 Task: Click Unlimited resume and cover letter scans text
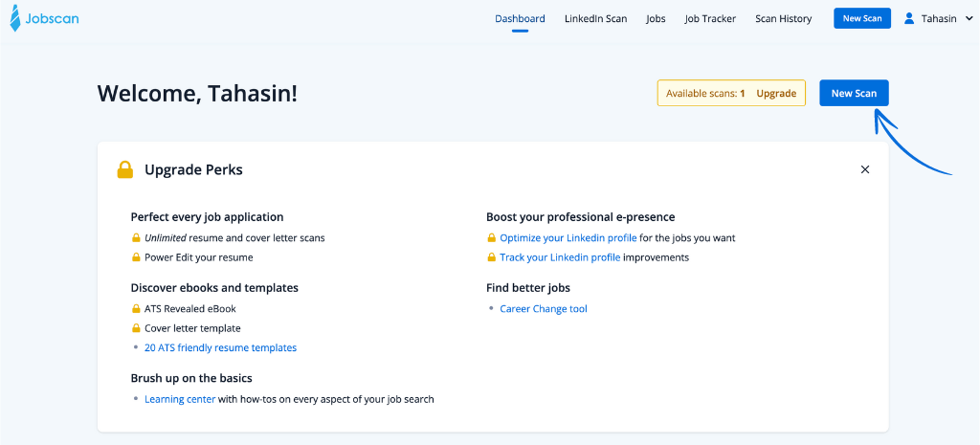234,238
